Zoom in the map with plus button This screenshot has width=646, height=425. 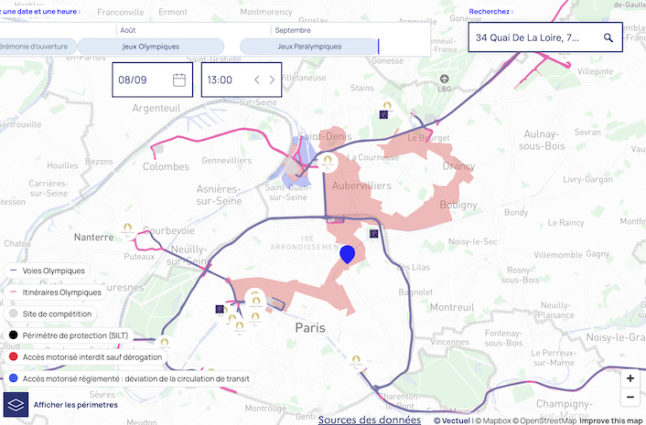pos(630,379)
